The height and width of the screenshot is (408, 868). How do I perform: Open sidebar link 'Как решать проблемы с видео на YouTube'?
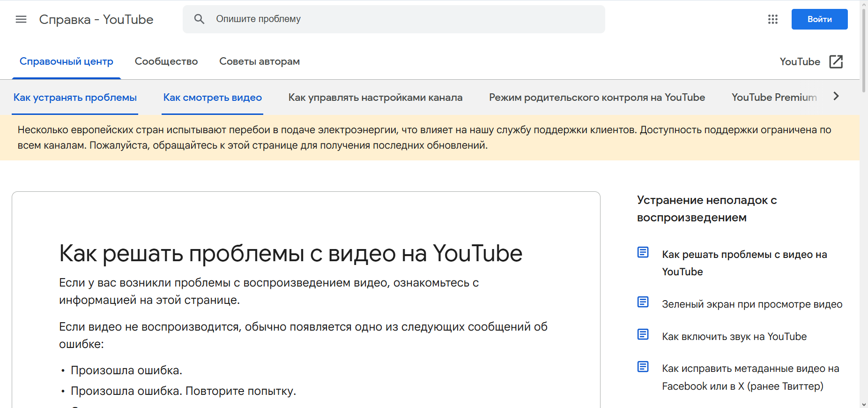[745, 263]
